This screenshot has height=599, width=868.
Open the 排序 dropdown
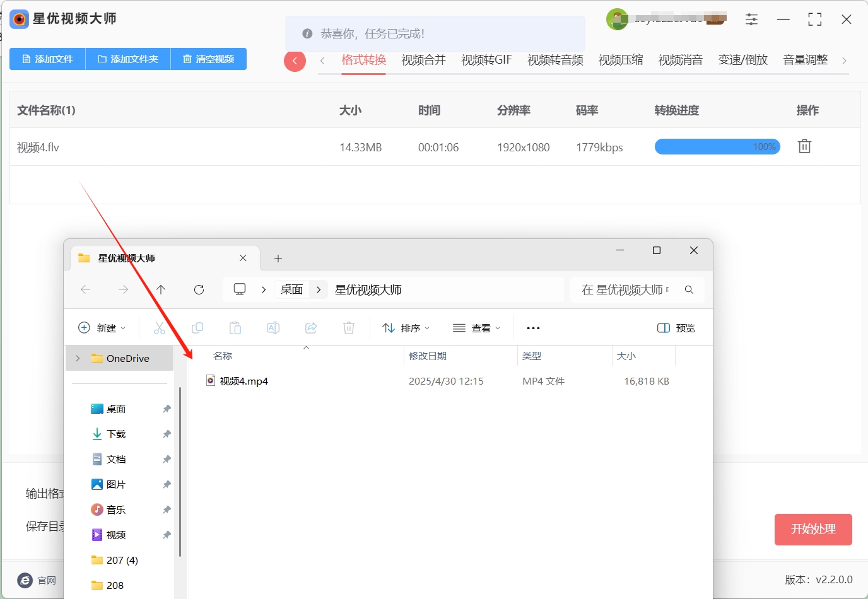click(x=406, y=328)
